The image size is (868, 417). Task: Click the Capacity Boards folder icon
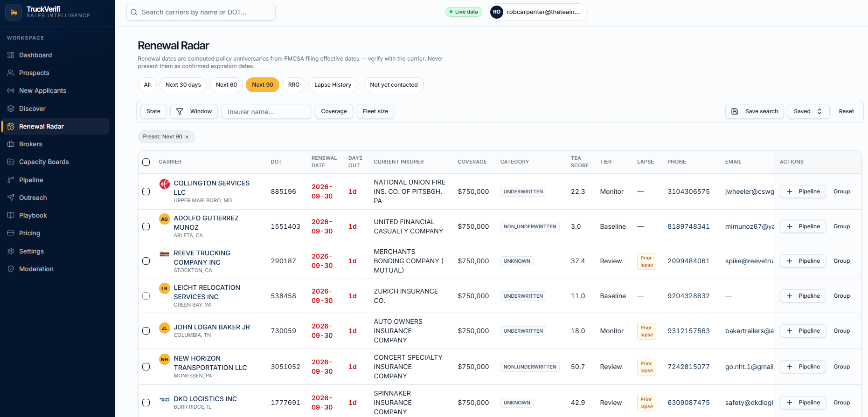11,162
